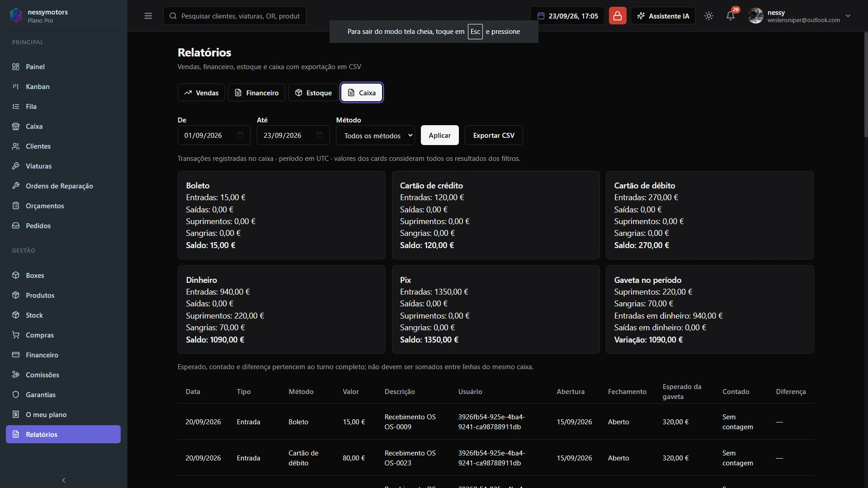
Task: Open Orçamentos in the sidebar
Action: tap(63, 206)
